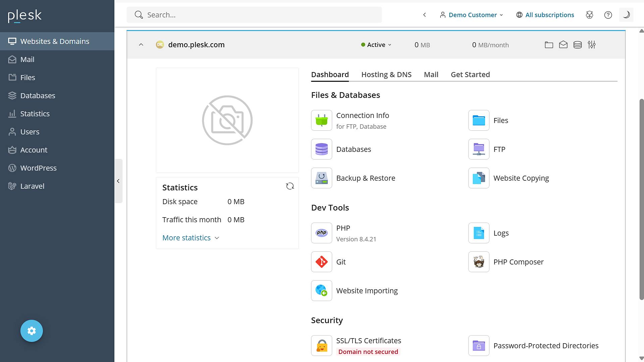Open the demo.plesk.com domain name link

196,45
